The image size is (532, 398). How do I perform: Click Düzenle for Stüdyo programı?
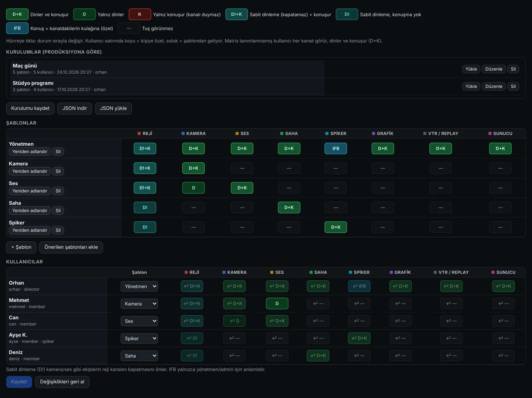pyautogui.click(x=493, y=86)
